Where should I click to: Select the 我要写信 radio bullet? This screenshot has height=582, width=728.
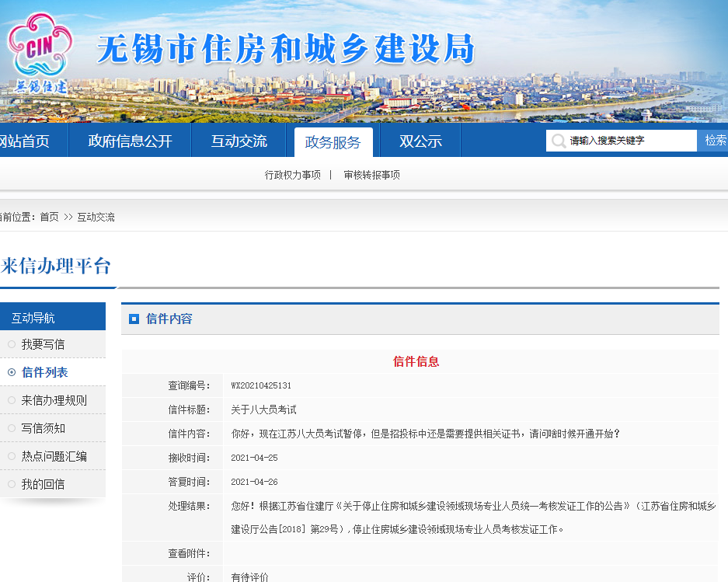[x=12, y=344]
